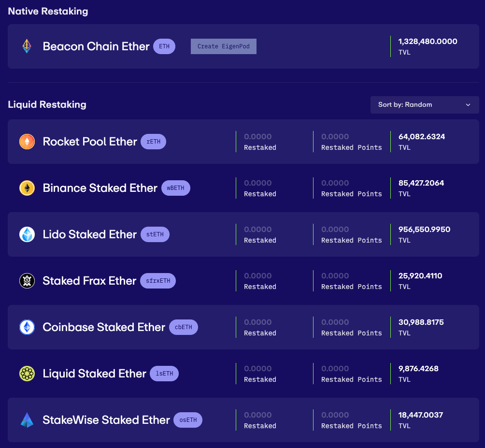485x448 pixels.
Task: Click the sfrxETH token badge
Action: 158,281
